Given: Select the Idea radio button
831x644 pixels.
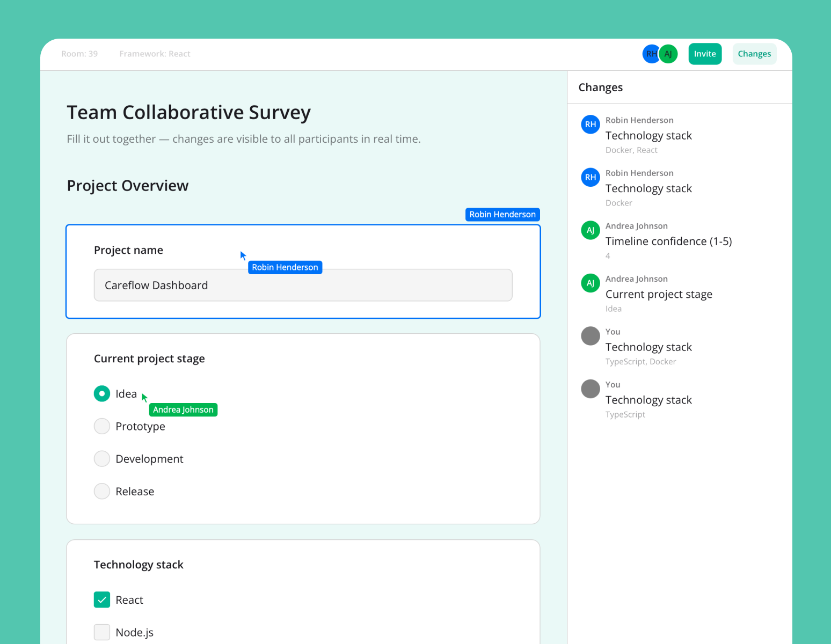Looking at the screenshot, I should 102,393.
